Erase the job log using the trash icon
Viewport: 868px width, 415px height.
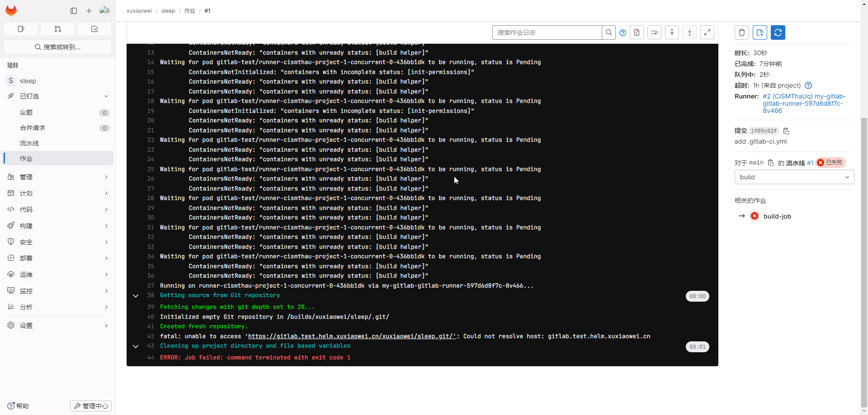pyautogui.click(x=742, y=33)
